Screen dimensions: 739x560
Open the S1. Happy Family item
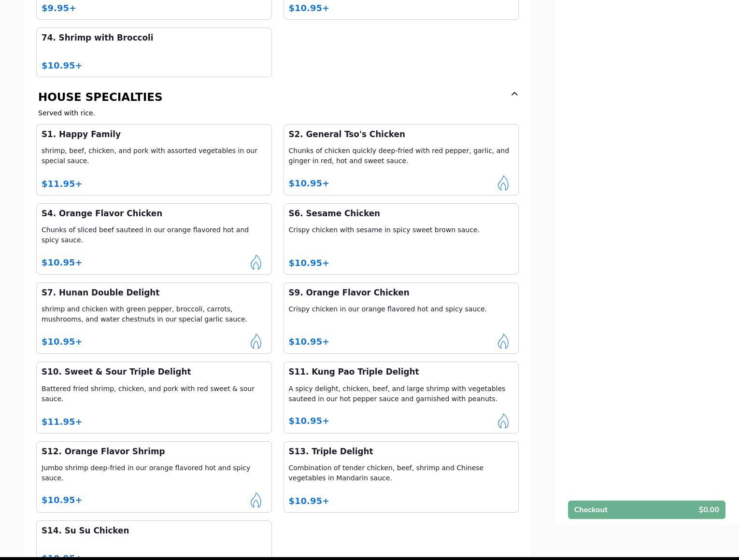click(81, 134)
